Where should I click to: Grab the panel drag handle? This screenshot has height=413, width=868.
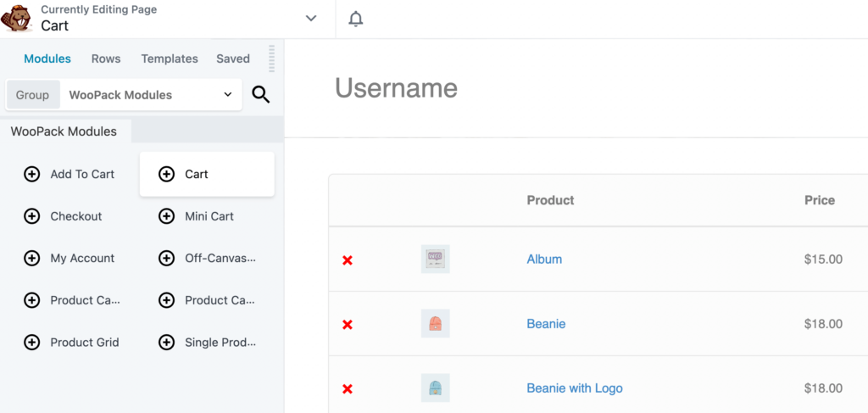click(x=272, y=59)
